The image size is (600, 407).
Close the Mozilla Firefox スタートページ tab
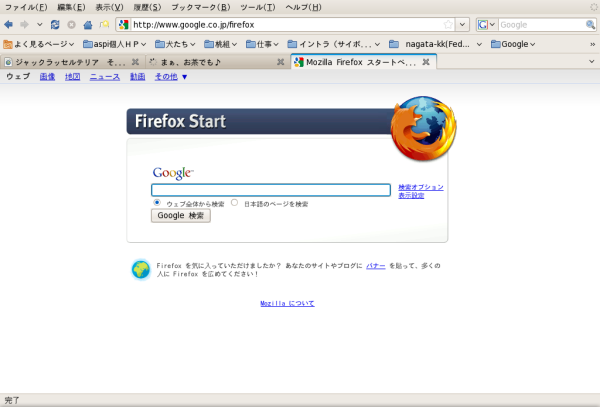click(x=426, y=62)
